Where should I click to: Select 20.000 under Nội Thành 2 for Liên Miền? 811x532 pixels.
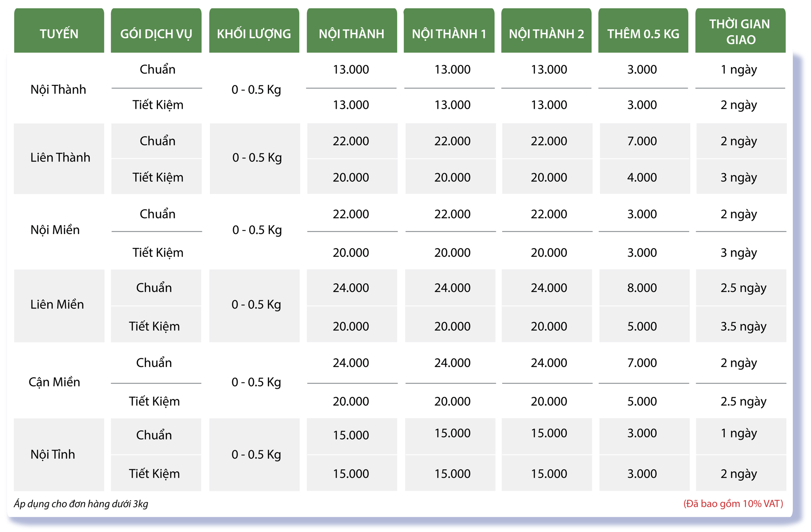point(549,326)
